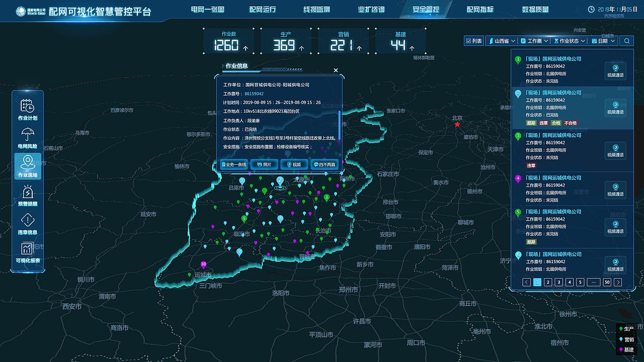Switch to 线损监测 tab

(x=317, y=10)
